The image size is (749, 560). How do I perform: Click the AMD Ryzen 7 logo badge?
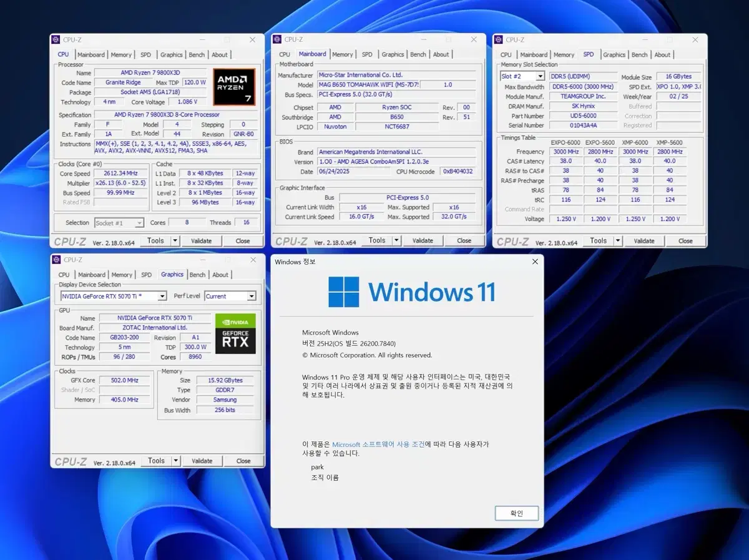[x=234, y=87]
